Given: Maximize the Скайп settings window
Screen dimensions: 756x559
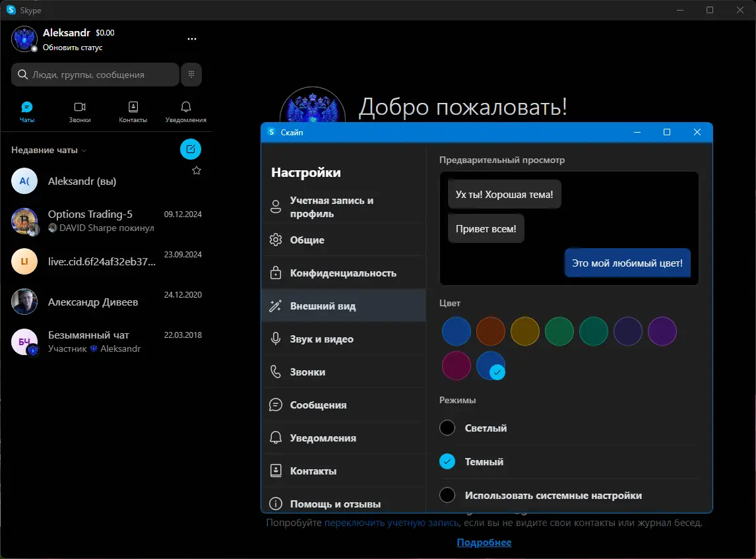Looking at the screenshot, I should tap(667, 132).
